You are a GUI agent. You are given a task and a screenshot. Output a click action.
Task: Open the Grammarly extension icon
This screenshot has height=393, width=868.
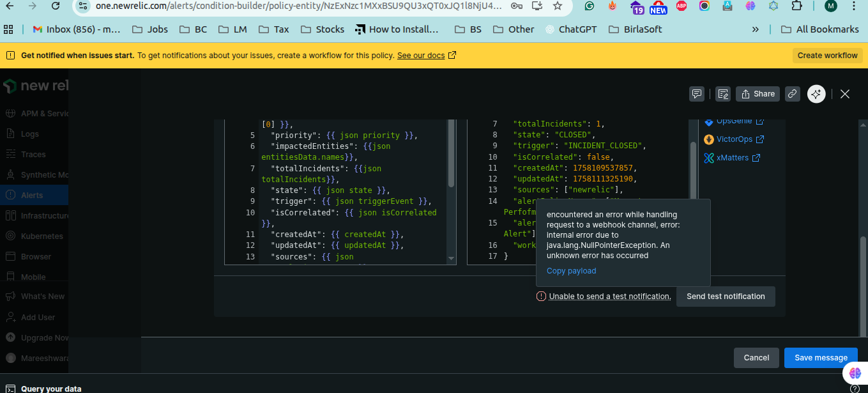pyautogui.click(x=590, y=6)
